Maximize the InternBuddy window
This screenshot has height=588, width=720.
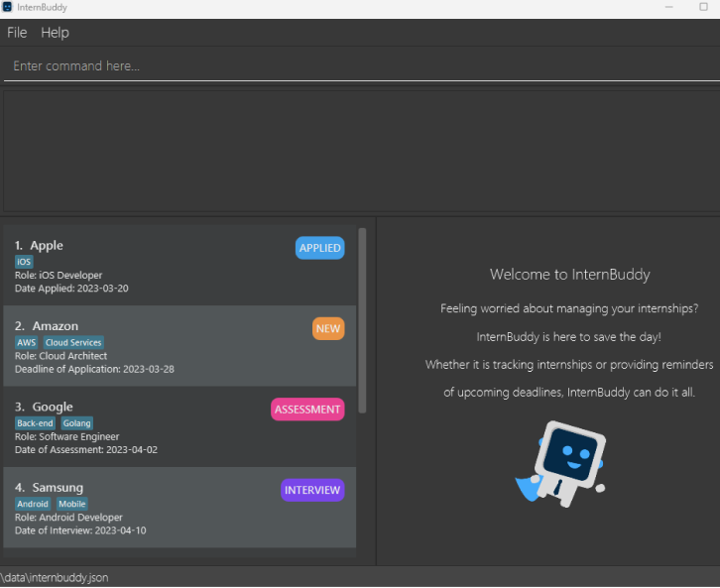703,7
